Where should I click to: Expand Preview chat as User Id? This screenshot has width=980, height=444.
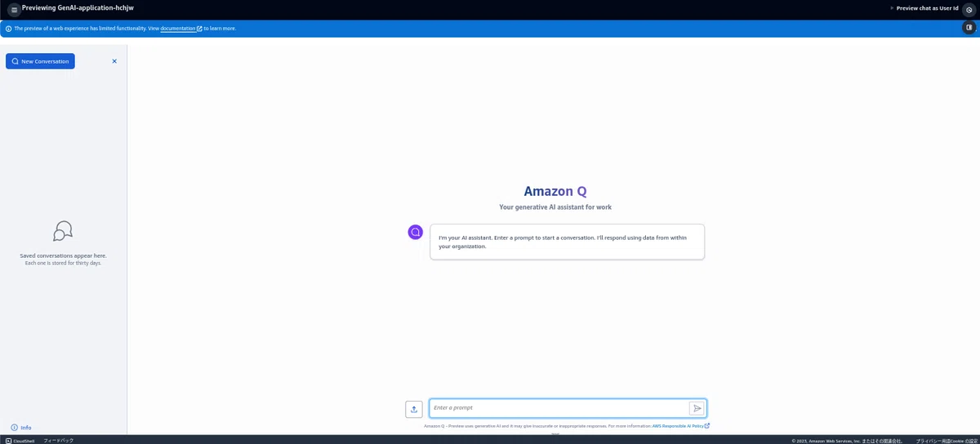point(924,8)
